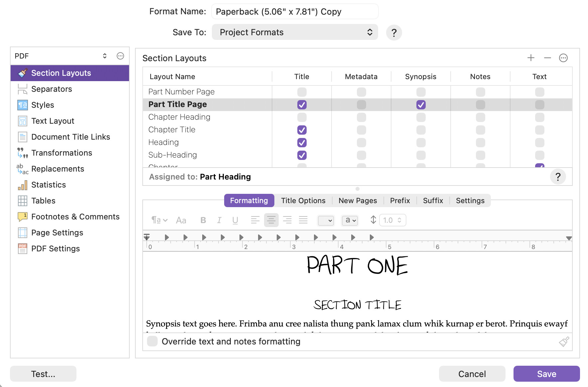Click the Italic formatting icon

coord(219,220)
